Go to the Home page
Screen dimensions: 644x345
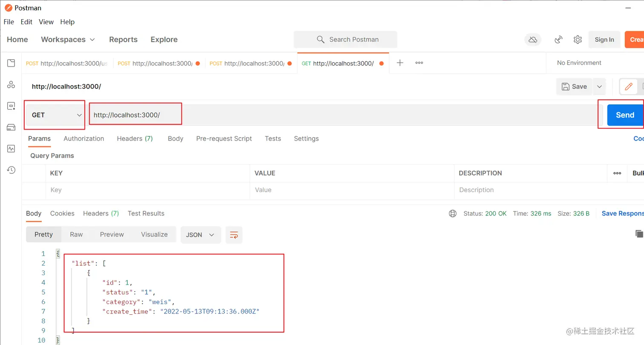click(x=17, y=40)
